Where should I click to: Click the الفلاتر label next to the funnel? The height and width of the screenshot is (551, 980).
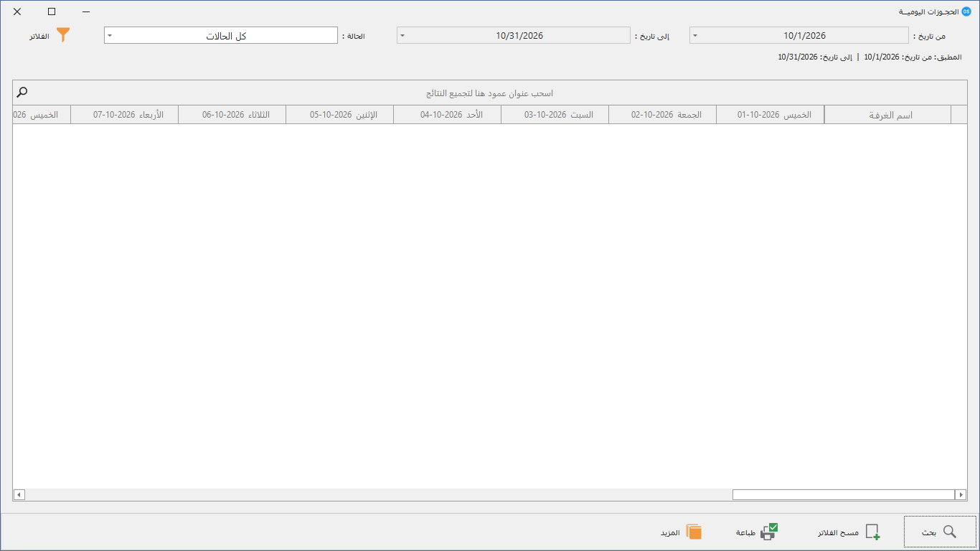(39, 36)
